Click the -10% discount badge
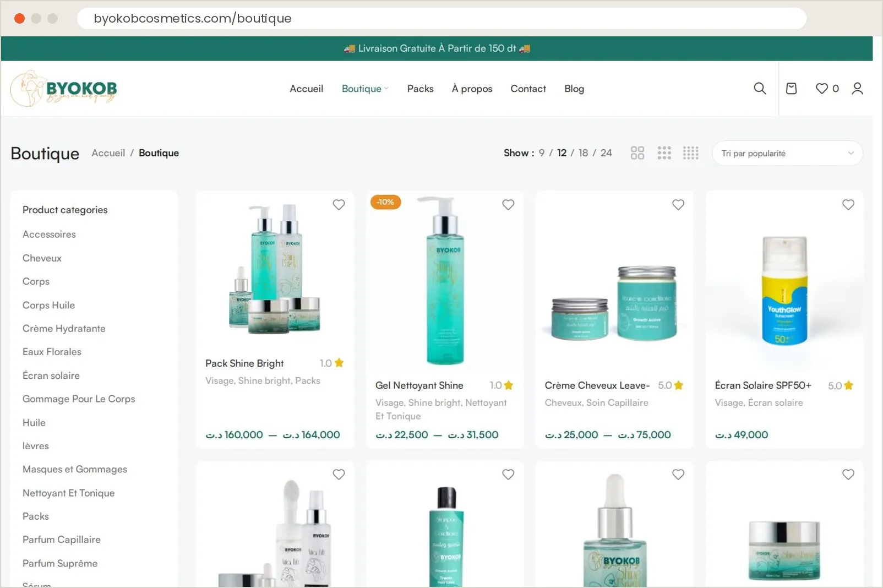The height and width of the screenshot is (588, 883). [385, 202]
